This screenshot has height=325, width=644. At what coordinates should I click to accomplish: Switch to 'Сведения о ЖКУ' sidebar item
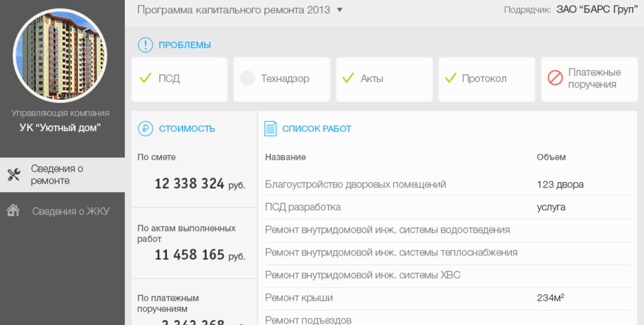click(x=62, y=211)
